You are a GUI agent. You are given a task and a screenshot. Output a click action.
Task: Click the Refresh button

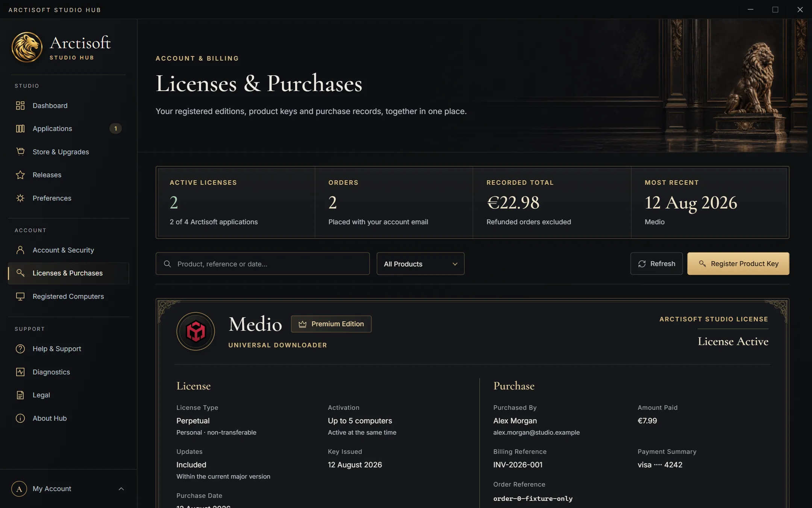point(656,264)
